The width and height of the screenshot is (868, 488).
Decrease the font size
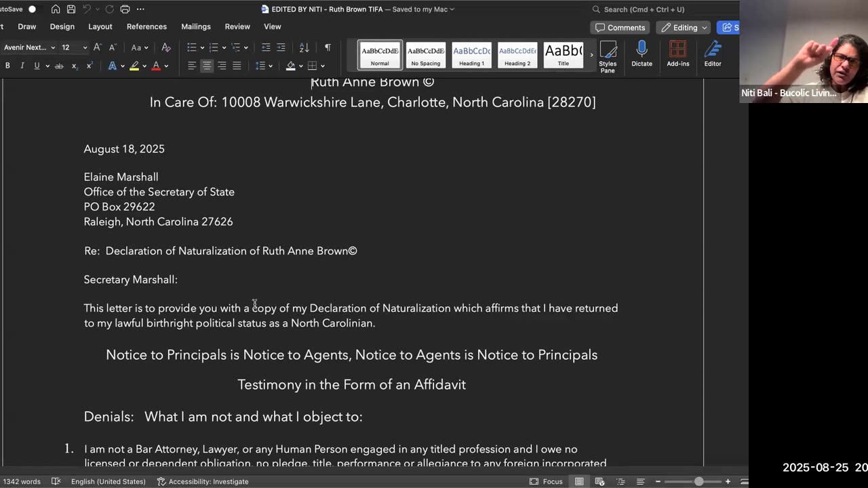pos(113,47)
